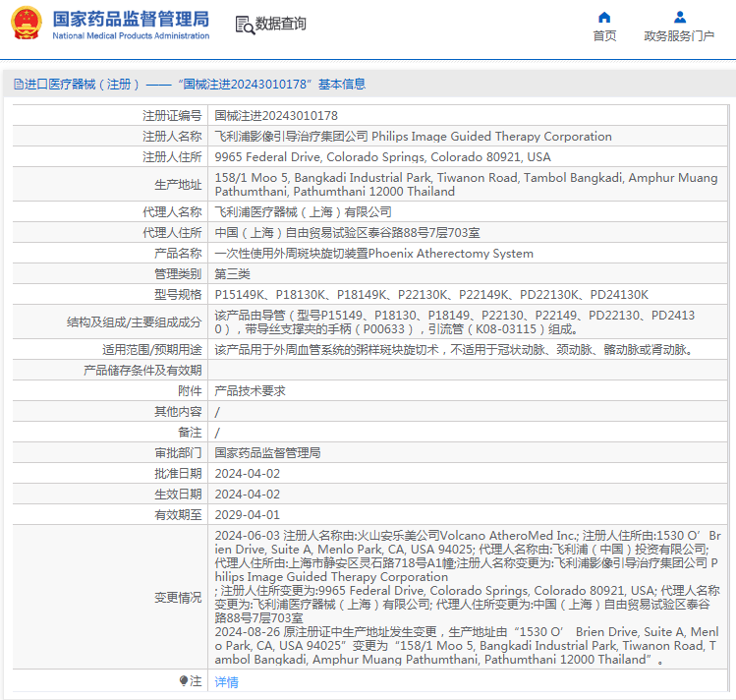This screenshot has width=736, height=700.
Task: Go to 首页 via house icon
Action: click(x=604, y=18)
